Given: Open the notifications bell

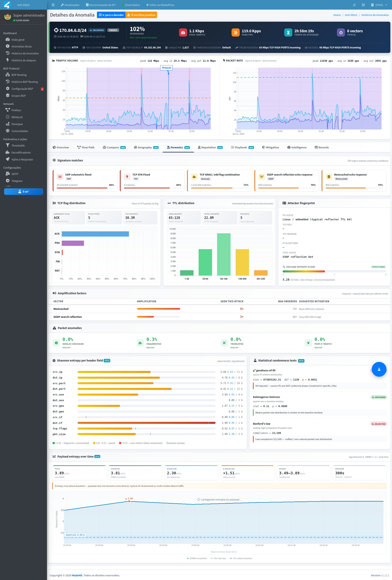Looking at the screenshot, I should (354, 5).
